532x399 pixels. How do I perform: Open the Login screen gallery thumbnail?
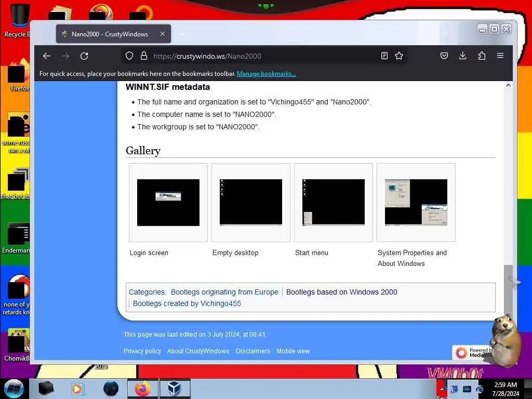tap(168, 203)
